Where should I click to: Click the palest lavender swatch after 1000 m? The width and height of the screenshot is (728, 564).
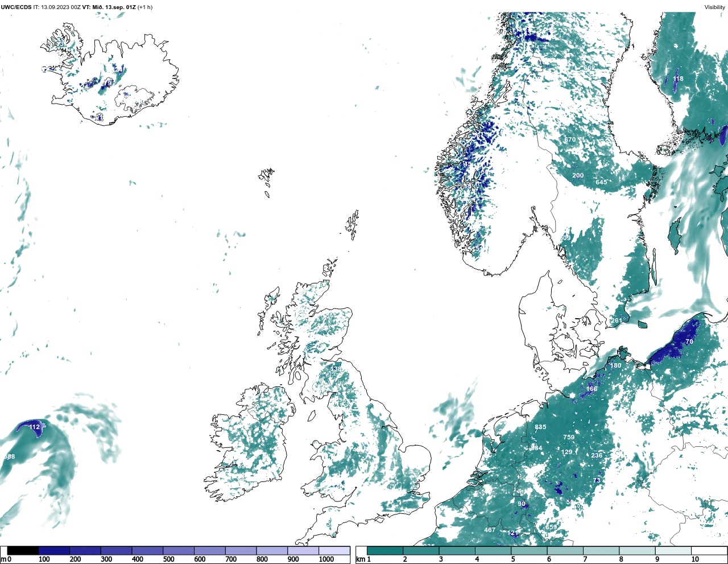(x=334, y=551)
